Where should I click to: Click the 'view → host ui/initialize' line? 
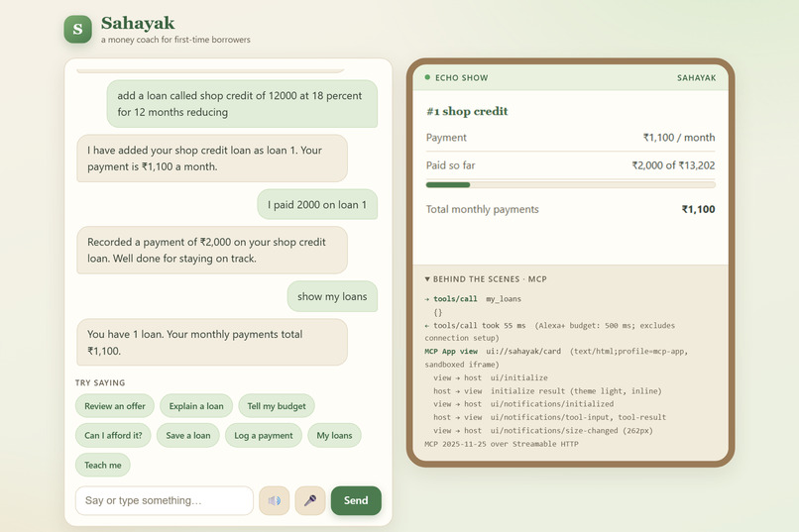tap(490, 377)
